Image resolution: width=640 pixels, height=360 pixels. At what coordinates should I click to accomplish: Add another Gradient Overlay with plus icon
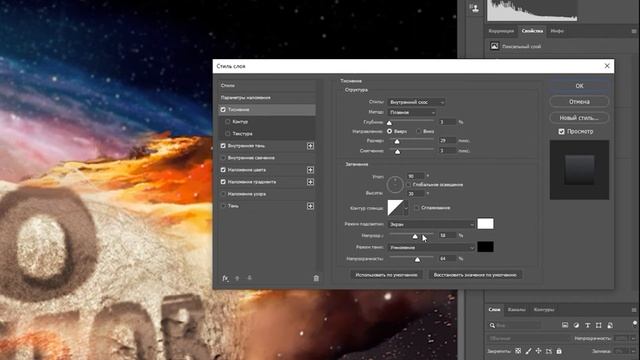(x=310, y=182)
